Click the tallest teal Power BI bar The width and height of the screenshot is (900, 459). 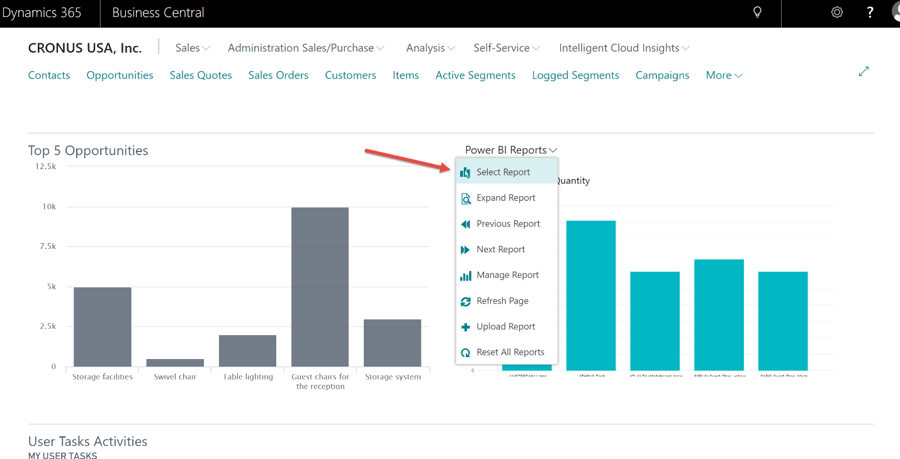point(591,295)
